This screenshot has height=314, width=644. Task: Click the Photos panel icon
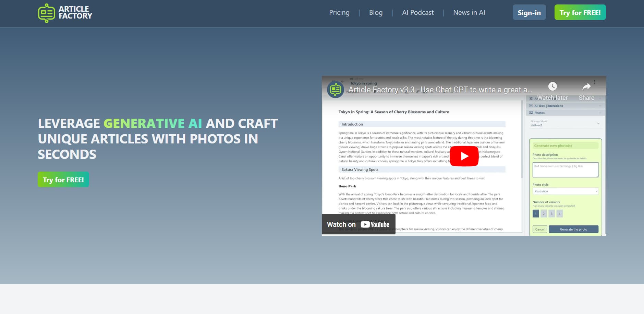click(532, 113)
